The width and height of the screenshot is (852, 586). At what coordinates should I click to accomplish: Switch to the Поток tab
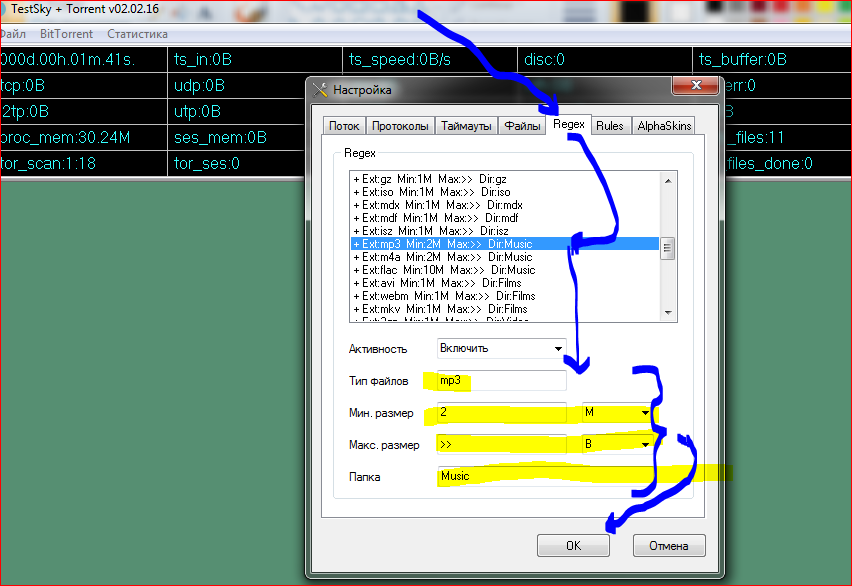coord(343,126)
